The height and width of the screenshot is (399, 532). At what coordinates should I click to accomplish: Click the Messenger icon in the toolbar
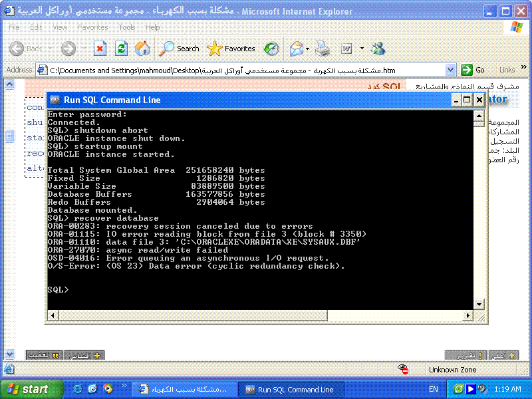[x=378, y=49]
